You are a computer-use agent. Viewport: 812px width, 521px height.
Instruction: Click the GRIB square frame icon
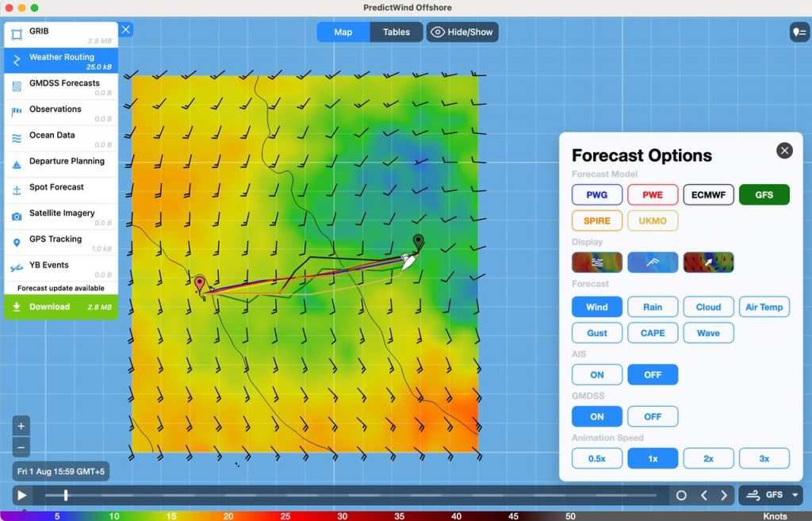17,35
